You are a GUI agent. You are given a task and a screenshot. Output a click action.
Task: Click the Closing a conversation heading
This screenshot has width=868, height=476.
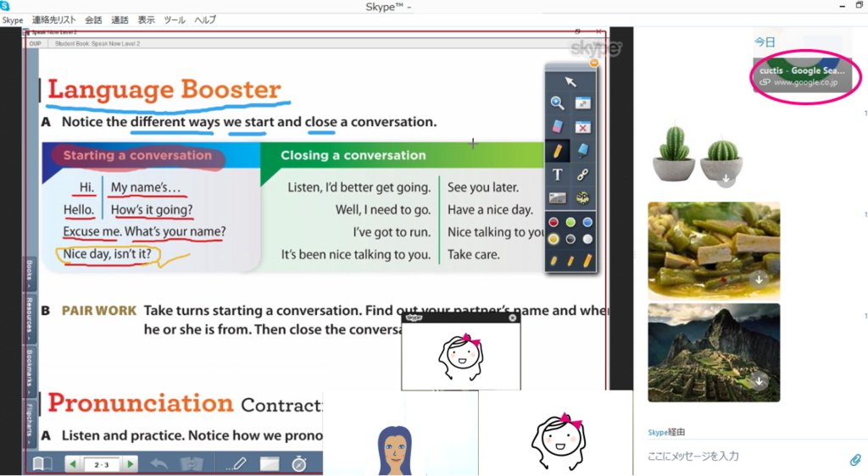(353, 155)
